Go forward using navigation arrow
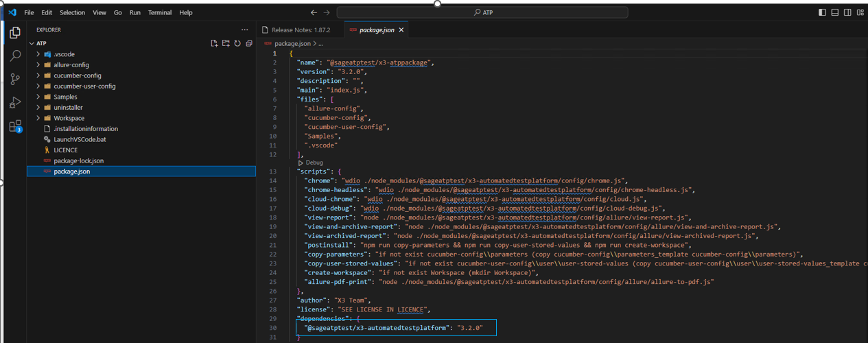 tap(327, 12)
